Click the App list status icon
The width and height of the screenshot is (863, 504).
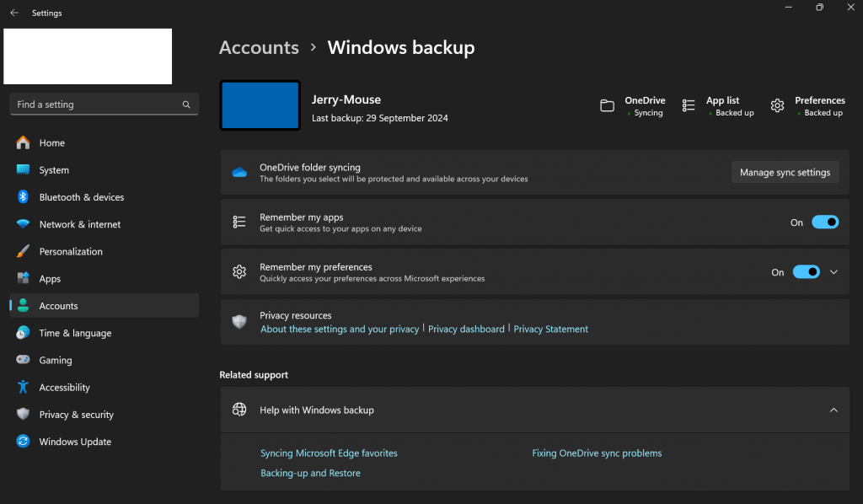point(689,105)
